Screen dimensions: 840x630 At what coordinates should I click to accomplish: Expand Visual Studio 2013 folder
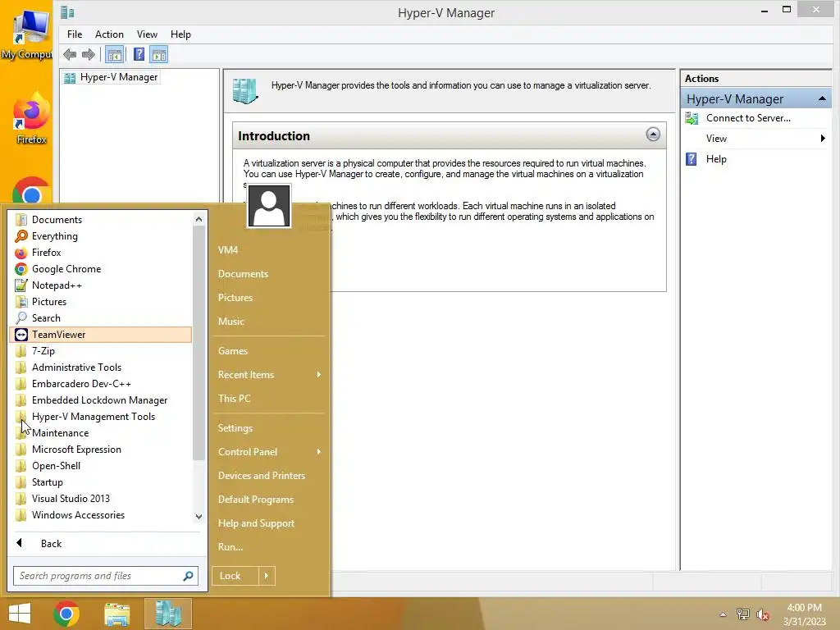point(101,498)
